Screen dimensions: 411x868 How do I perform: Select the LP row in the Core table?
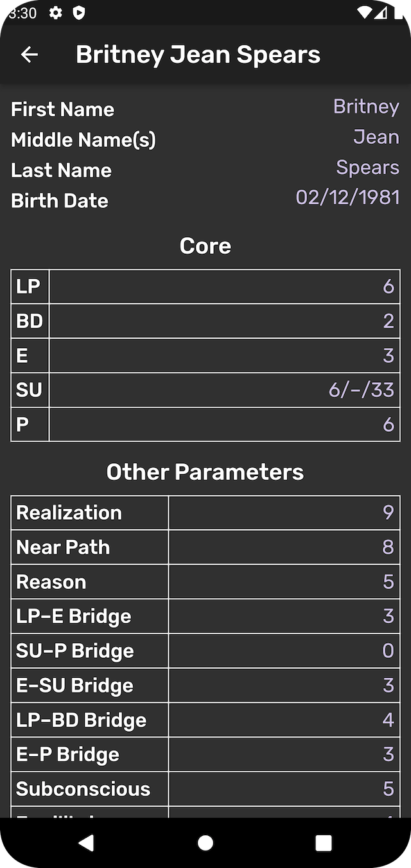205,287
